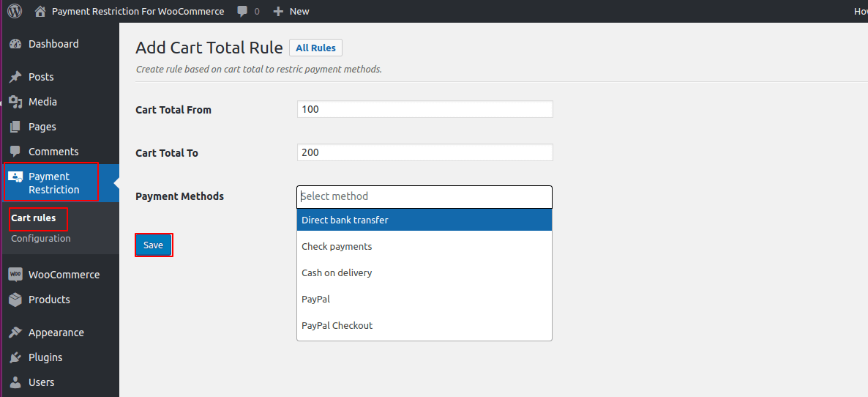Click the home site icon
The height and width of the screenshot is (397, 868).
[x=40, y=11]
